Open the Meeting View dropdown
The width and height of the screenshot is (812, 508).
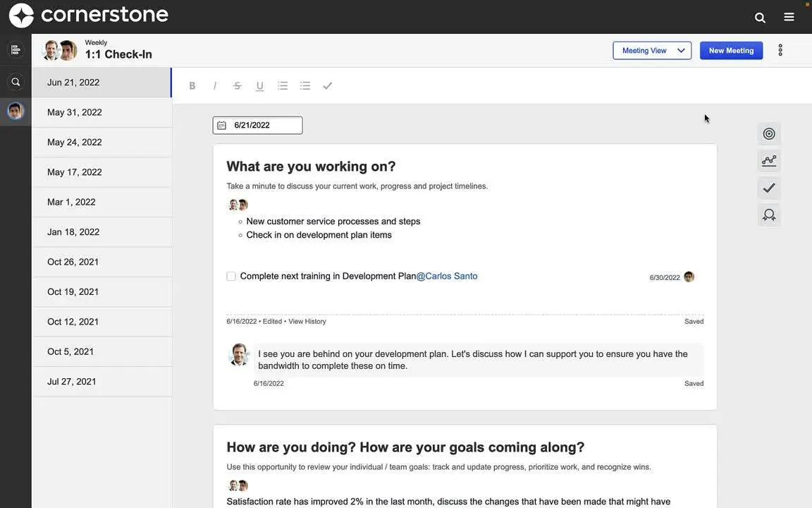point(651,49)
